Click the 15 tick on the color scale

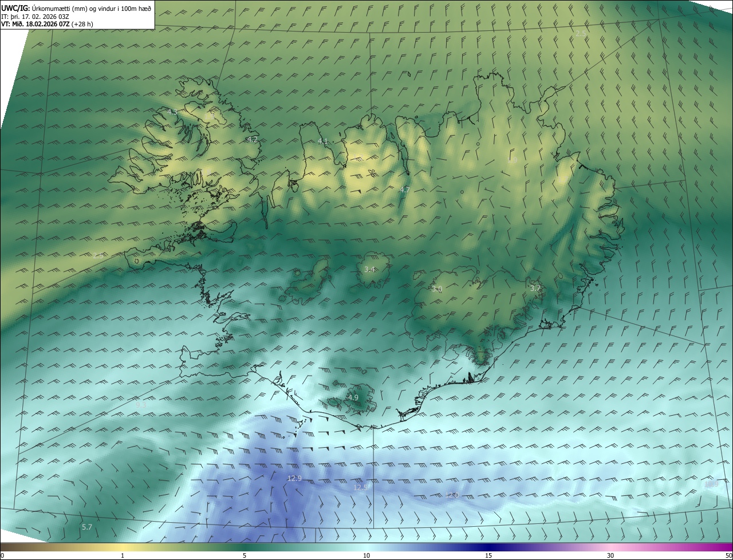click(x=488, y=555)
